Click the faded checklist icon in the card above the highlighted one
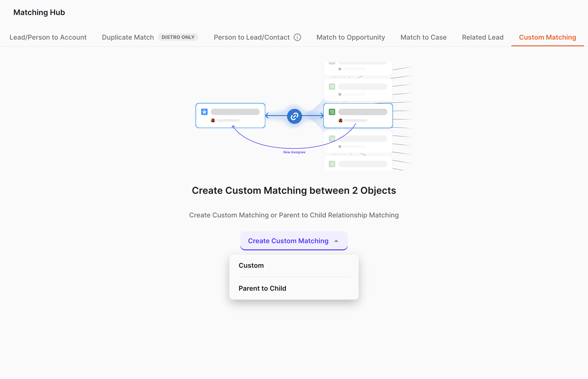This screenshot has width=588, height=379. tap(332, 87)
